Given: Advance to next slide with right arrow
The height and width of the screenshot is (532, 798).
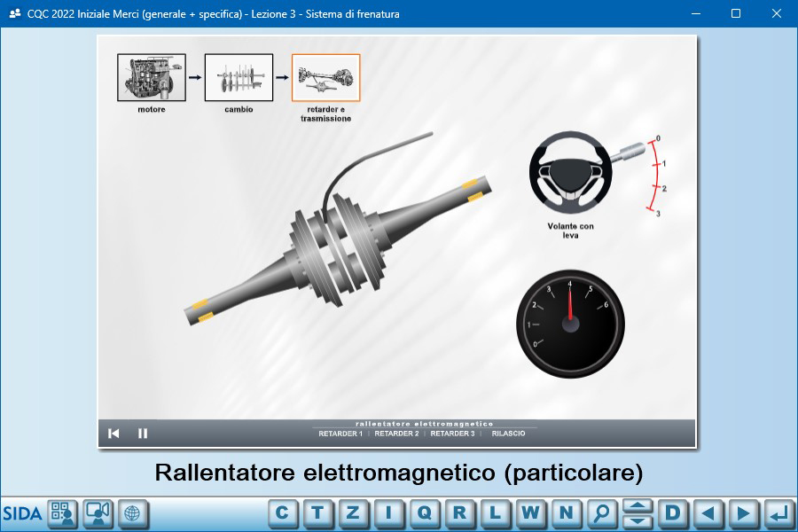Looking at the screenshot, I should click(x=744, y=512).
